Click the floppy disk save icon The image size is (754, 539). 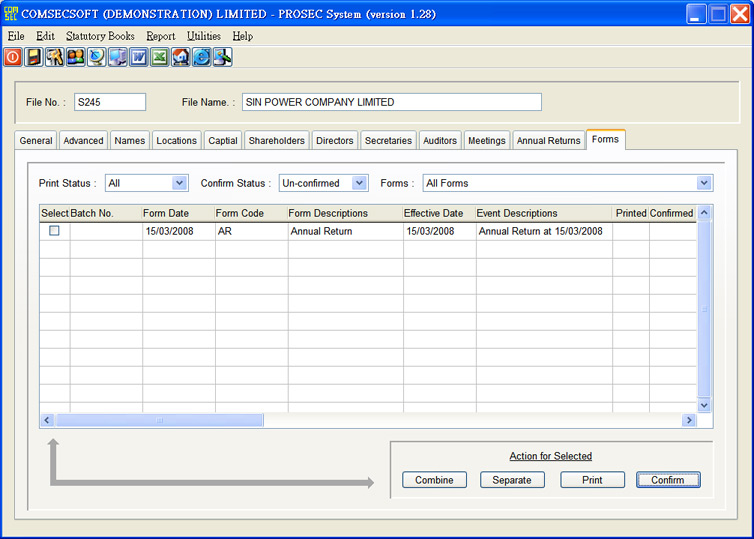34,57
